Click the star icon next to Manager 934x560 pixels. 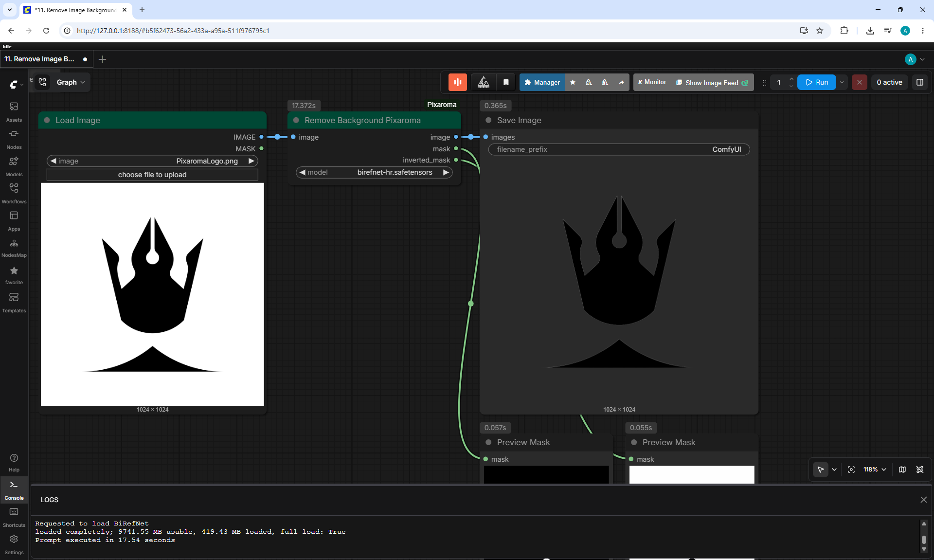(573, 82)
